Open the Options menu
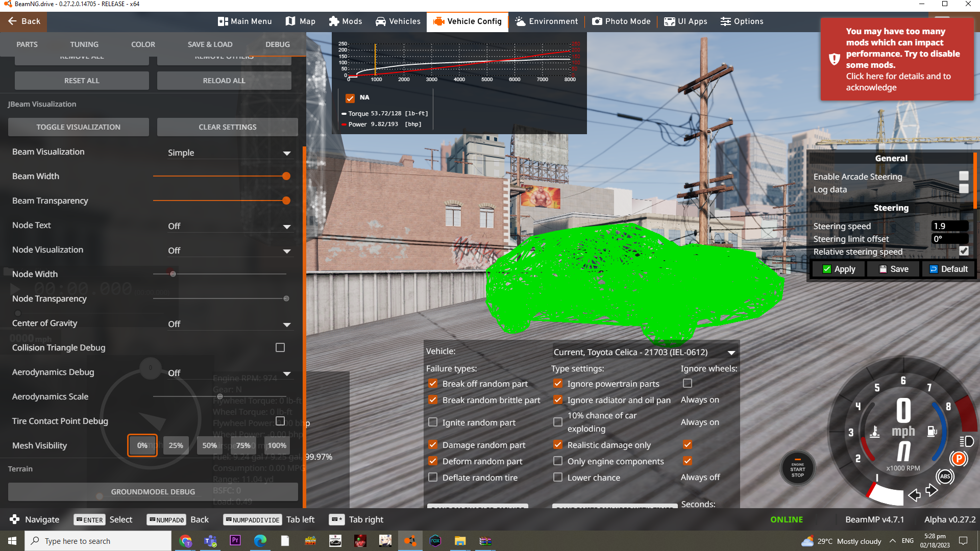The image size is (980, 551). tap(742, 21)
